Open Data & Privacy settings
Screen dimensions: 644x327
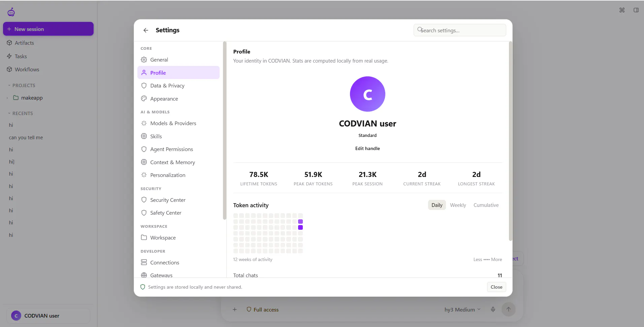(x=179, y=85)
